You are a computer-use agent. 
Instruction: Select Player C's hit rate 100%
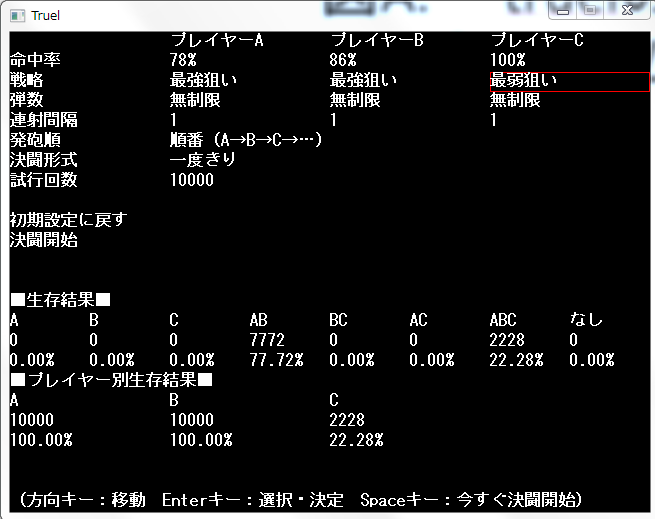point(508,60)
